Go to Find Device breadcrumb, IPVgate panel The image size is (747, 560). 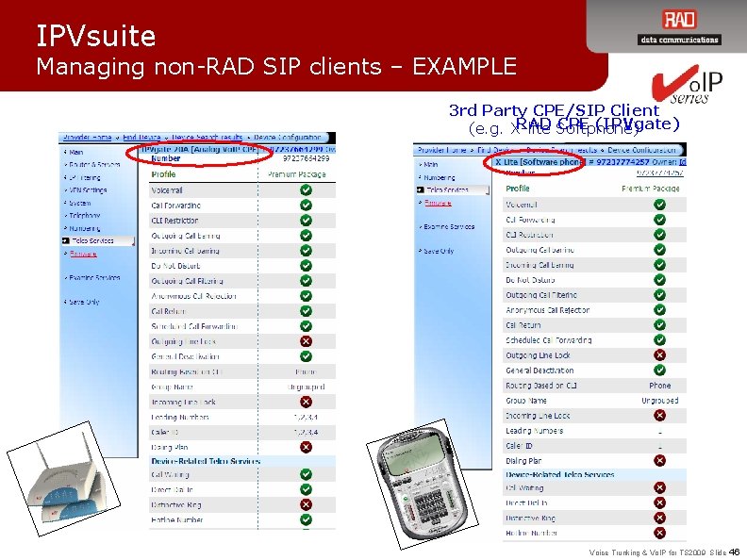pyautogui.click(x=141, y=137)
